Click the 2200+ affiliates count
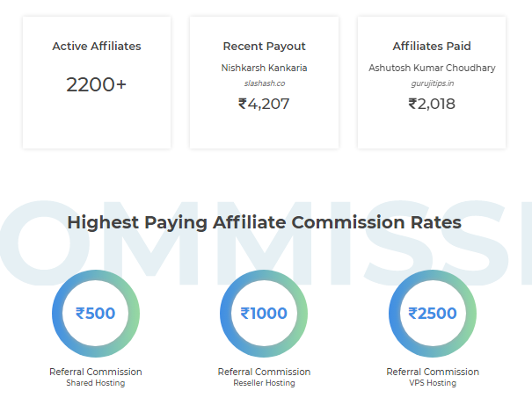This screenshot has height=405, width=532. tap(97, 84)
